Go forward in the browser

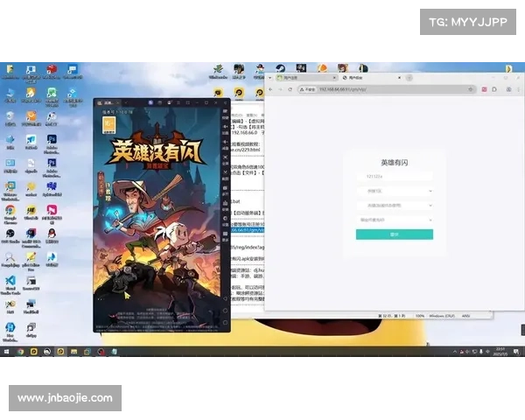[281, 89]
